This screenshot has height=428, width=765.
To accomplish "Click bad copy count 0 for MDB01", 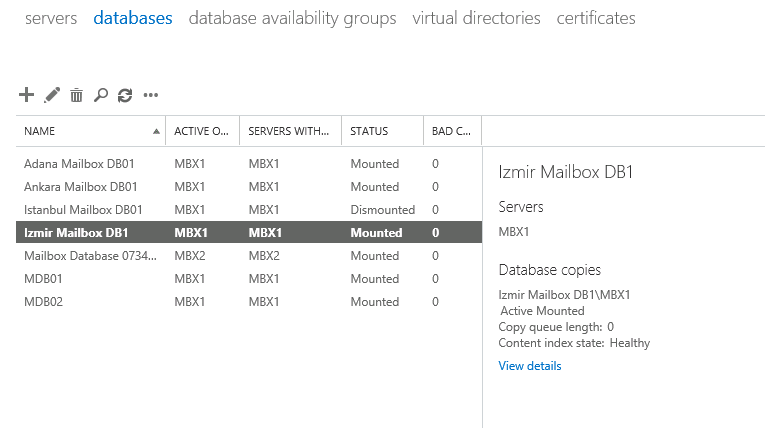I will (x=435, y=279).
